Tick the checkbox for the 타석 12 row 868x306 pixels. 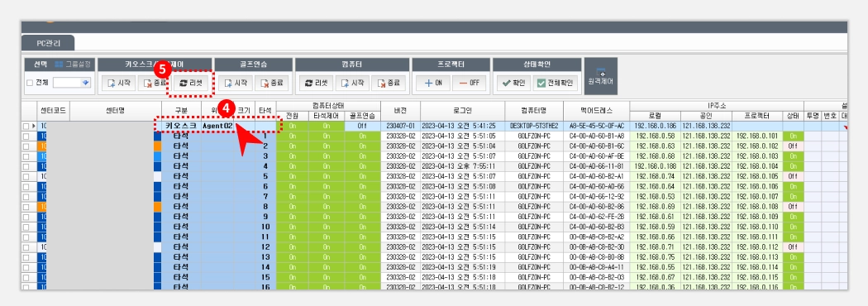(x=26, y=246)
